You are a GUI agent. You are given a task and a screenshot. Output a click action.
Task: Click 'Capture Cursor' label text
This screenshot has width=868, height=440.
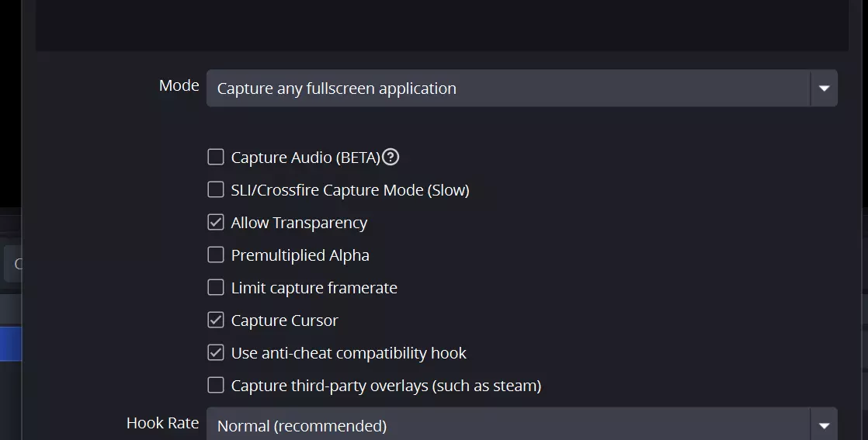point(284,320)
